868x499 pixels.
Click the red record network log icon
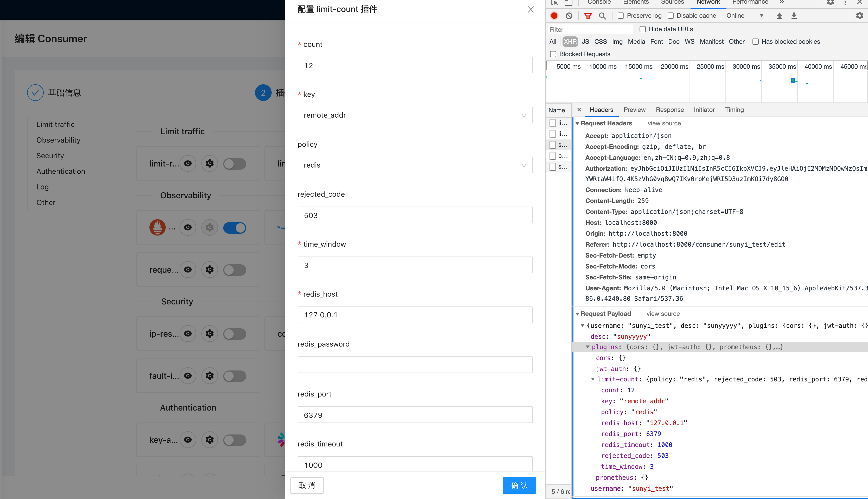554,16
